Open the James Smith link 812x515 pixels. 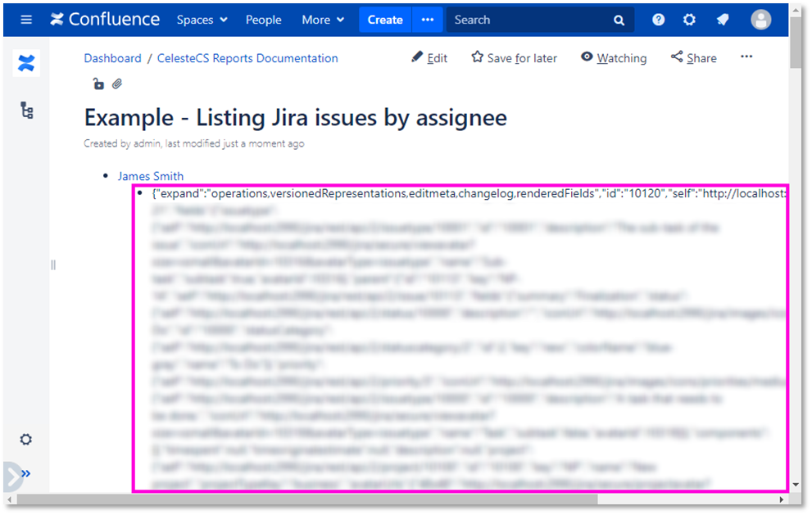pyautogui.click(x=150, y=176)
